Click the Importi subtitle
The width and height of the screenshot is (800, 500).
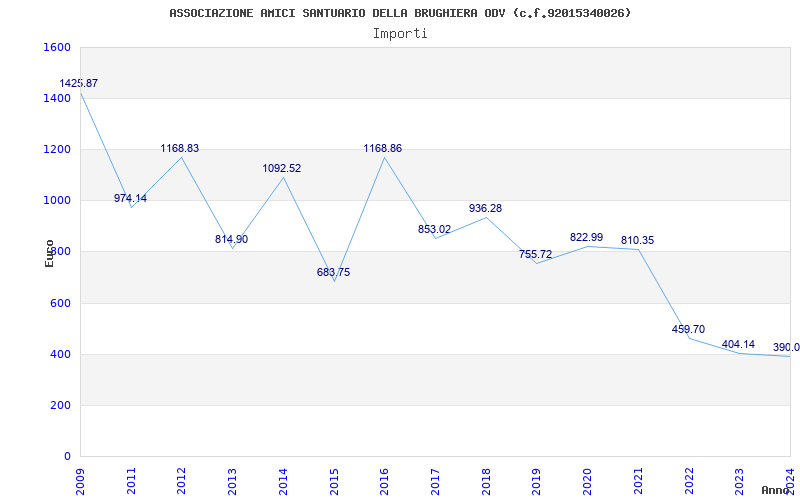coord(400,34)
